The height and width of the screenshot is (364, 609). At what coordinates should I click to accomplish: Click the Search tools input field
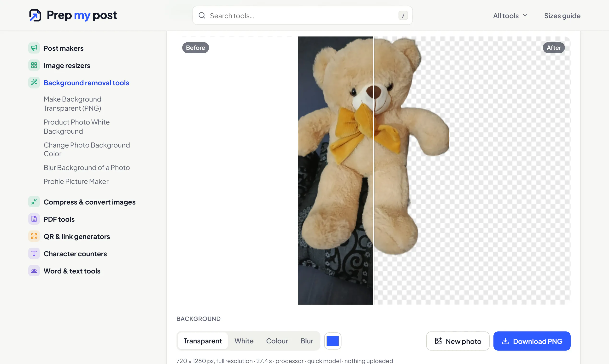coord(302,16)
